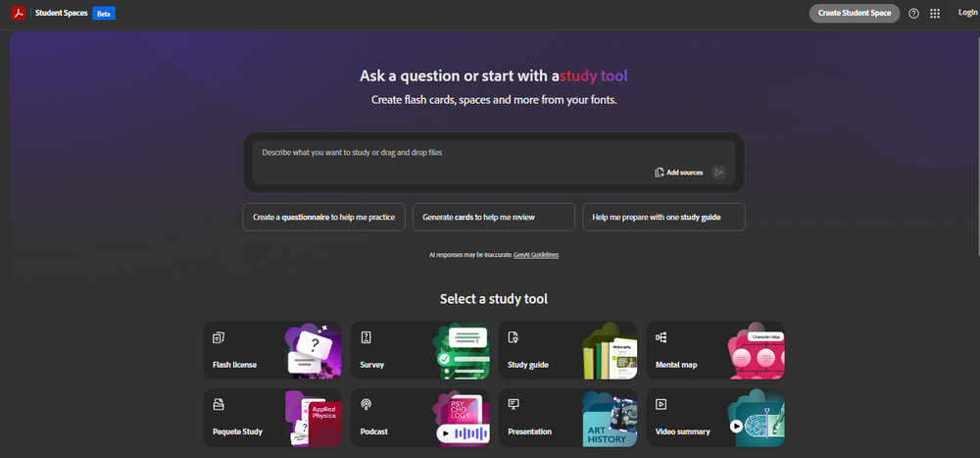Click the Adobe Acrobat logo icon

tap(18, 13)
